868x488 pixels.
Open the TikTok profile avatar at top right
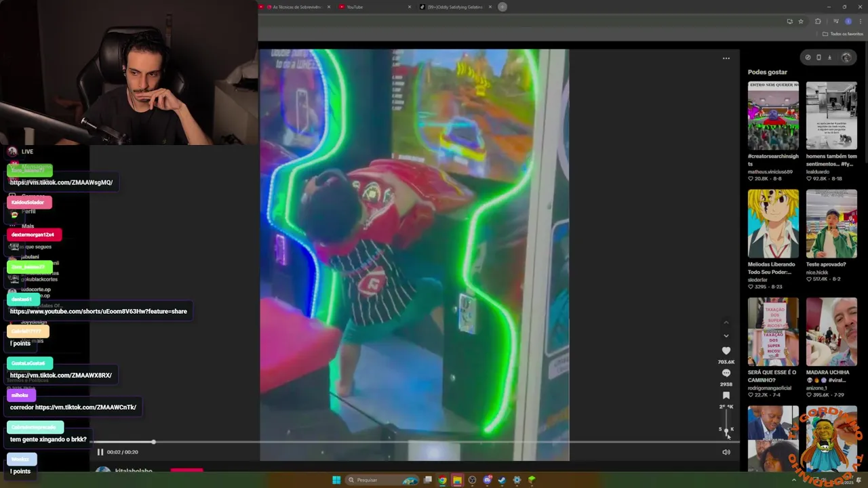tap(846, 58)
